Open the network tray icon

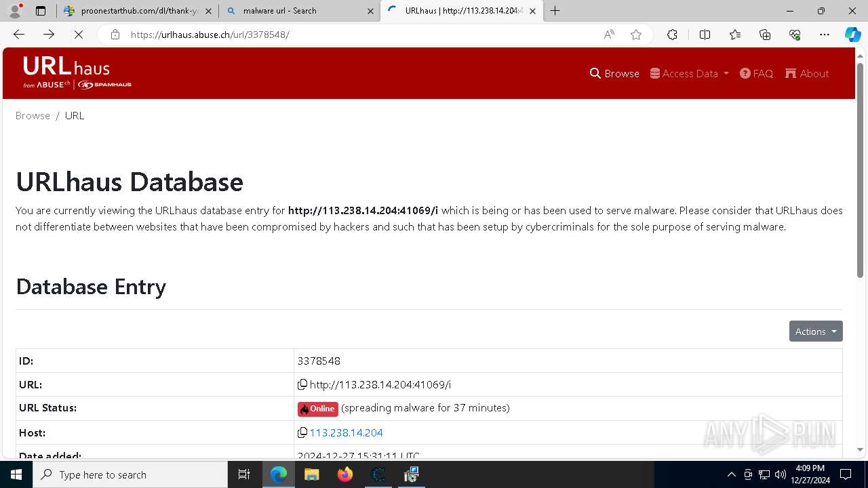(764, 474)
